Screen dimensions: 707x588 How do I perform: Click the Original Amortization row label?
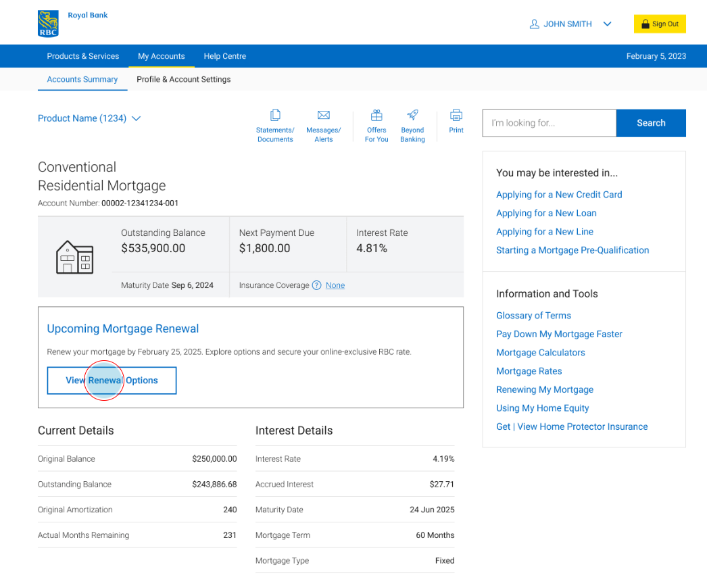pos(75,510)
